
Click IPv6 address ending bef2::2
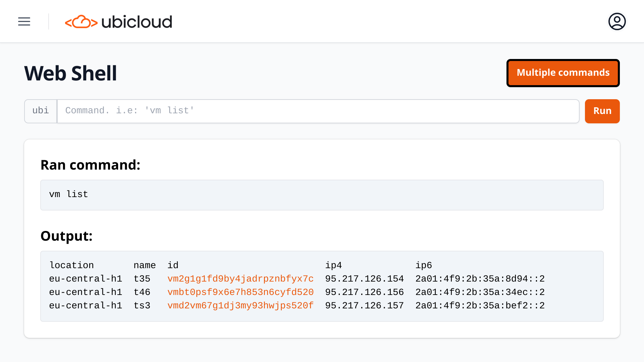click(x=480, y=306)
